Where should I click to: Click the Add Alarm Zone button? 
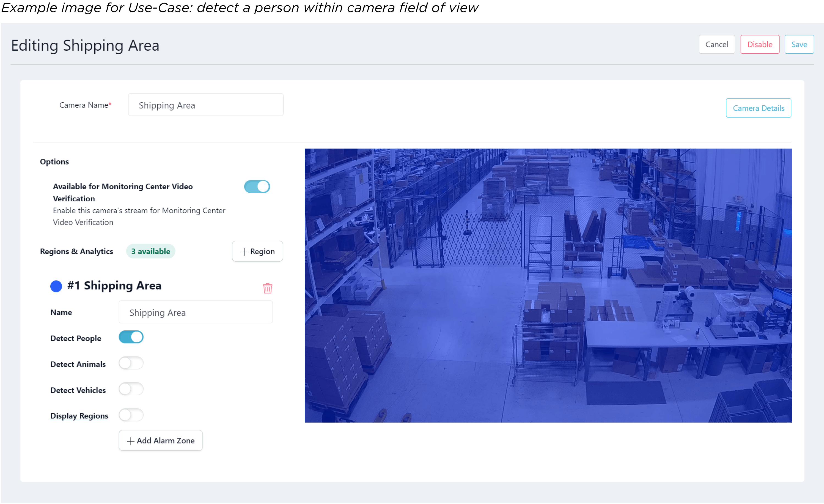[161, 440]
